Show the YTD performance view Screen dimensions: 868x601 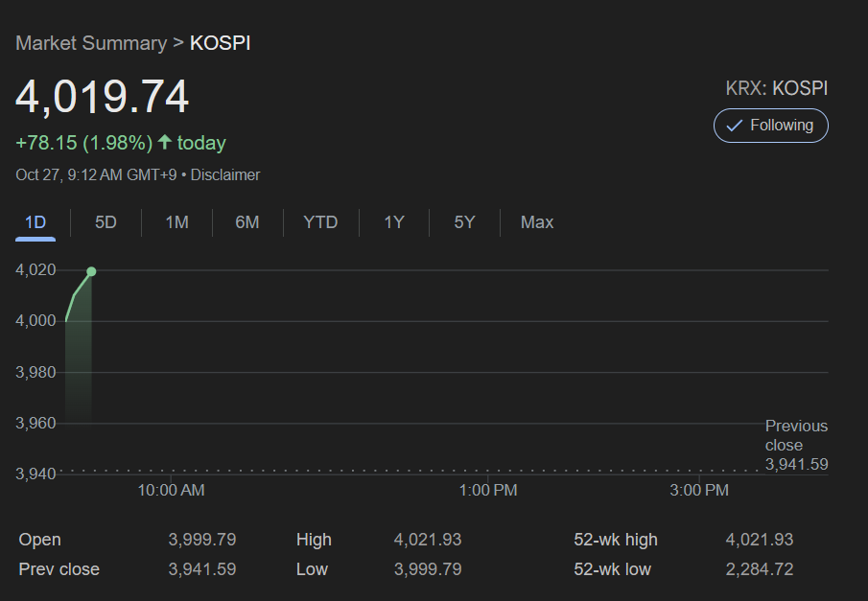[x=320, y=221]
